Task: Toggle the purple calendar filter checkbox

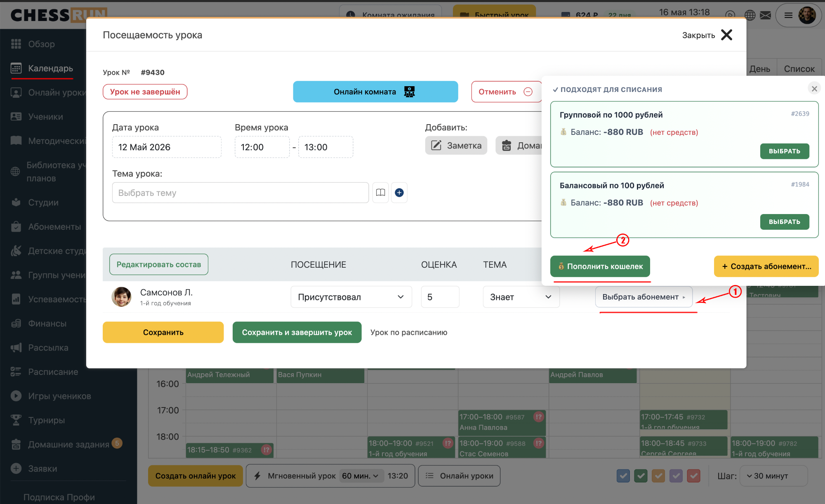Action: click(x=676, y=476)
